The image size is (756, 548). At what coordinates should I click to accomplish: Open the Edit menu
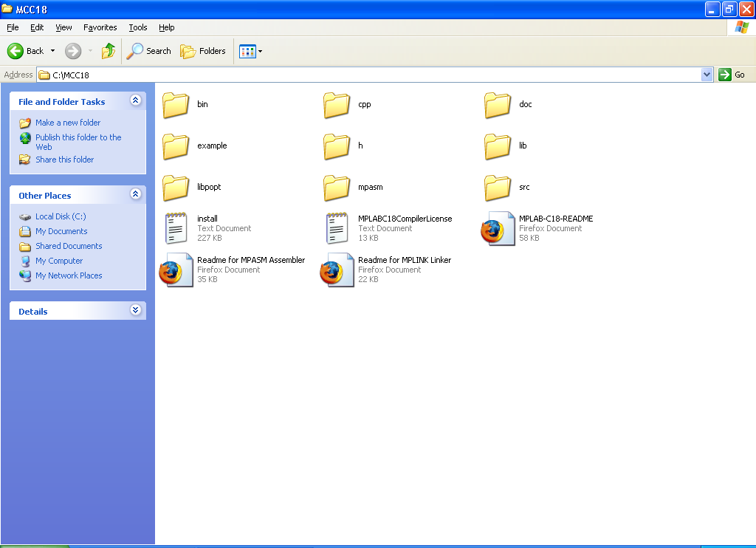tap(37, 27)
